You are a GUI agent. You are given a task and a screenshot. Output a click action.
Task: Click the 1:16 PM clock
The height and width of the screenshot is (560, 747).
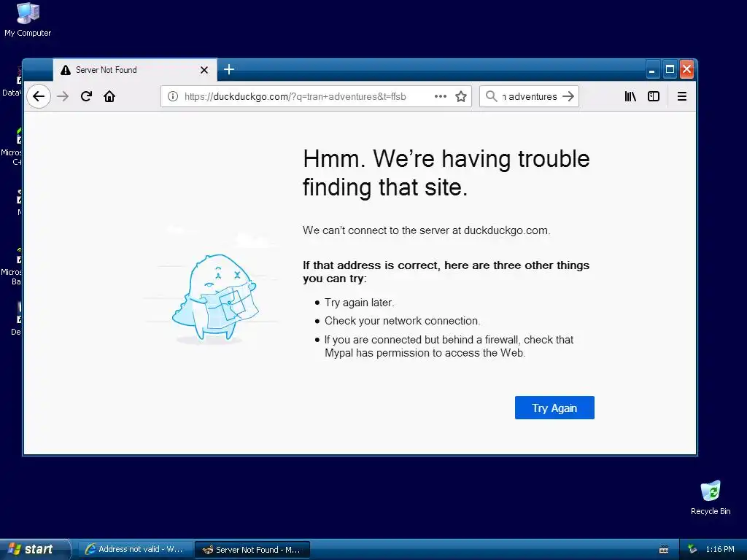720,549
